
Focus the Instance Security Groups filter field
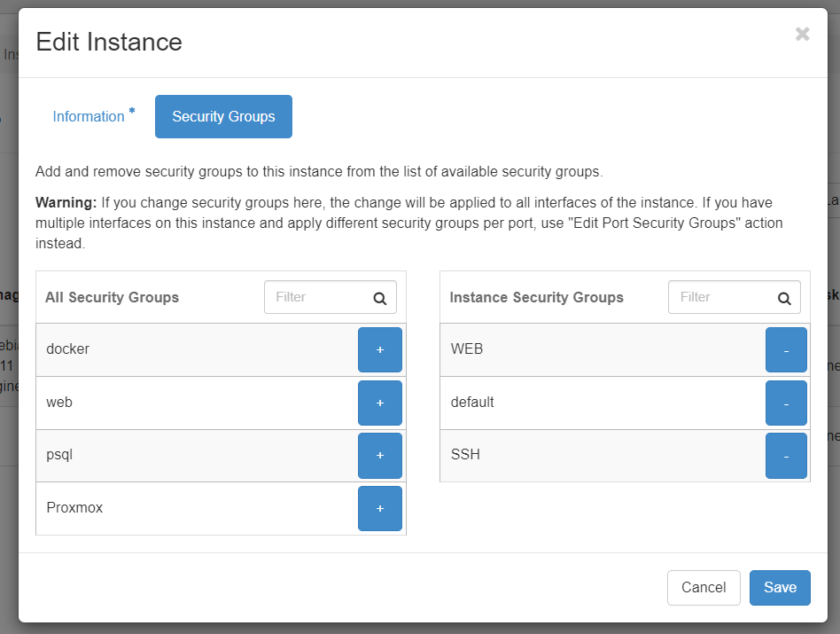pyautogui.click(x=719, y=298)
